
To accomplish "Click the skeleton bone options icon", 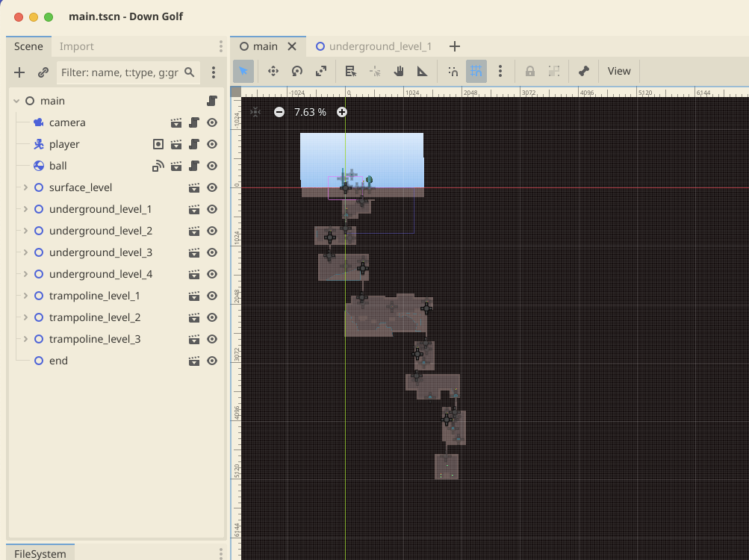I will click(x=584, y=71).
